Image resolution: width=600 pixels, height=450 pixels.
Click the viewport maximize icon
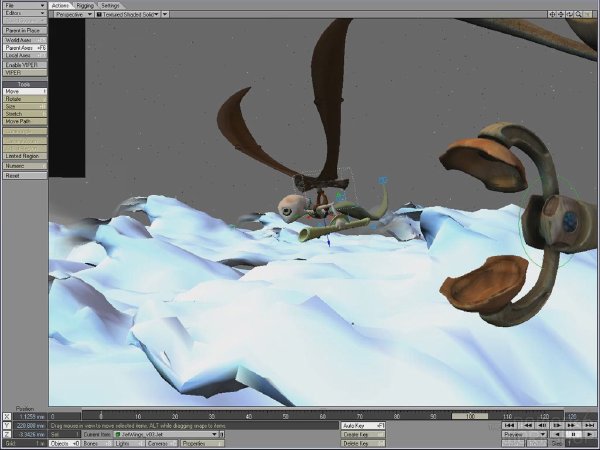tap(587, 14)
